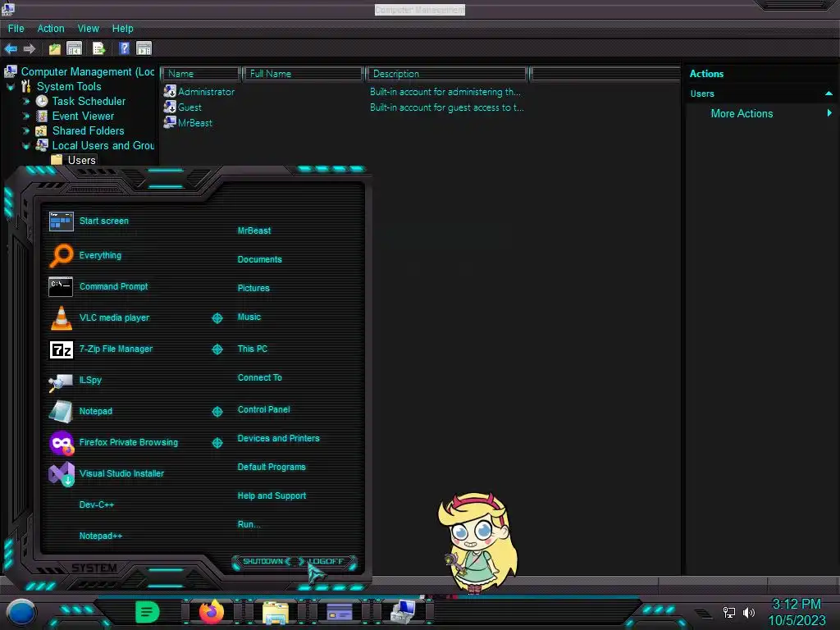The image size is (840, 630).
Task: Click the SHUTDOWN button
Action: tap(262, 561)
